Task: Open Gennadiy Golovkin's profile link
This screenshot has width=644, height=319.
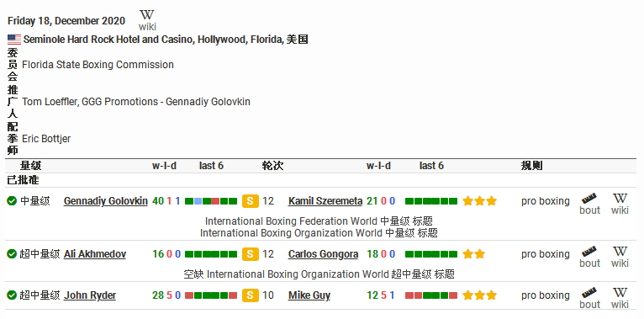Action: pyautogui.click(x=106, y=201)
